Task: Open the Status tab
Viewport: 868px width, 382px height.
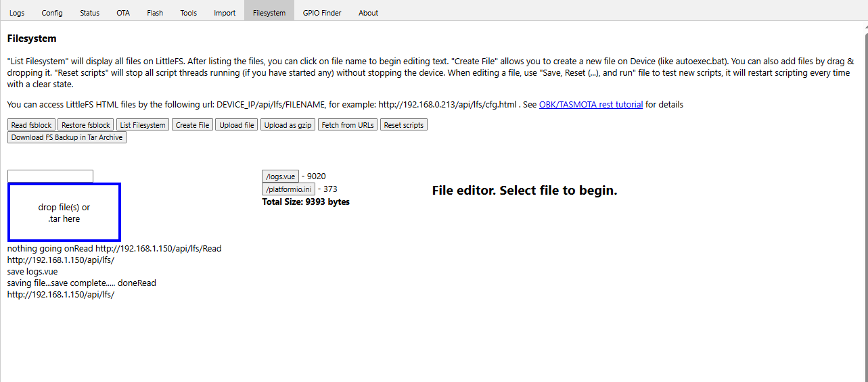Action: pos(89,13)
